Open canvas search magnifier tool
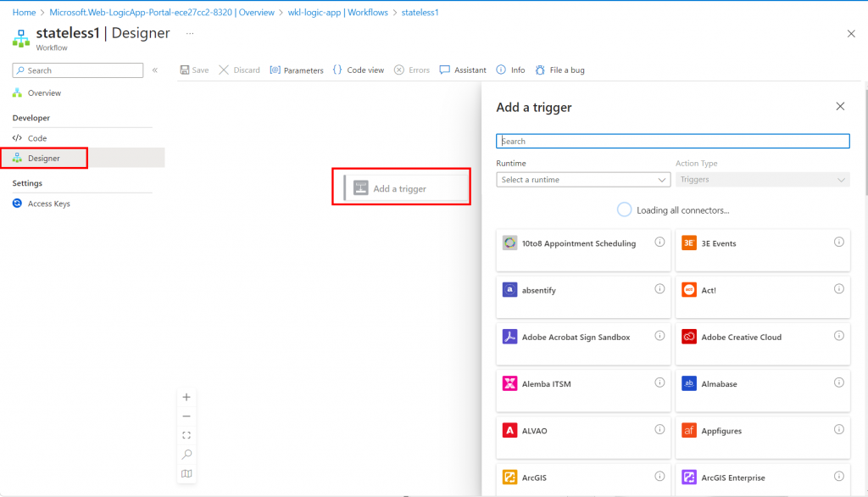 pyautogui.click(x=186, y=455)
